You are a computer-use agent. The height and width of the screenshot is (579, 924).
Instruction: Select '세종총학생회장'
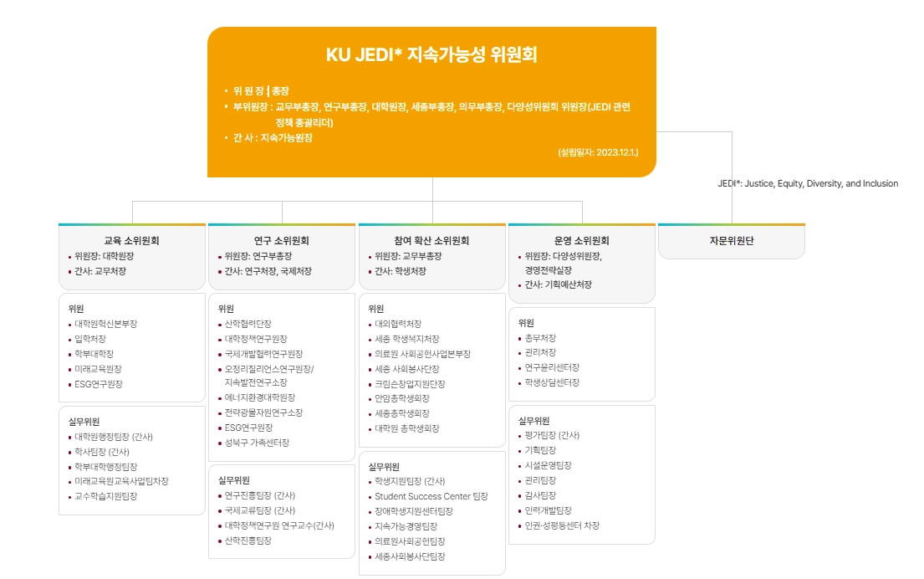pyautogui.click(x=402, y=413)
